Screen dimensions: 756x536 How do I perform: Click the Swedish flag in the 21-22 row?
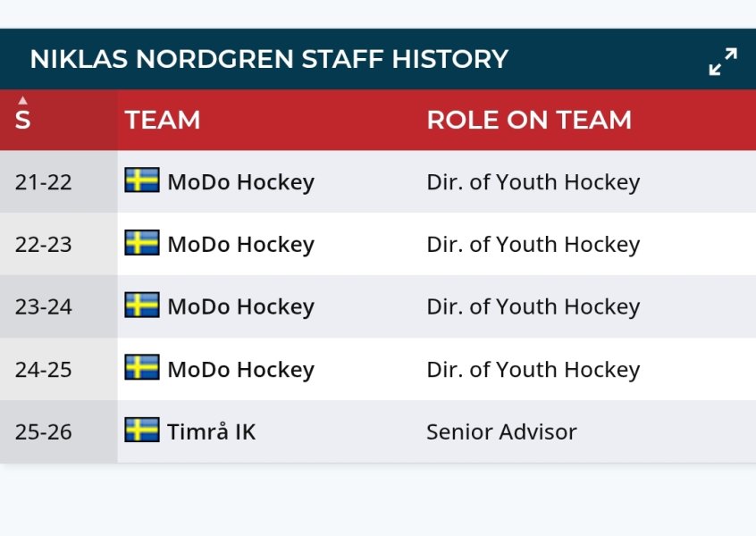point(142,180)
